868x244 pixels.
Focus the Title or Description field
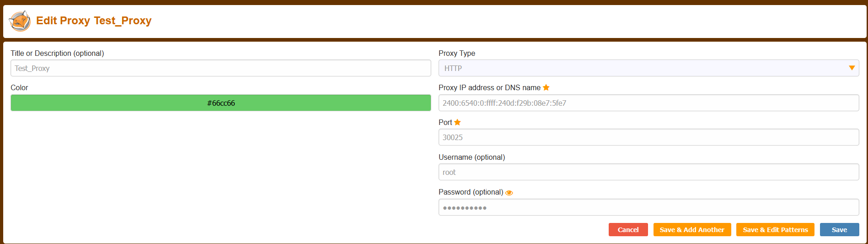220,68
